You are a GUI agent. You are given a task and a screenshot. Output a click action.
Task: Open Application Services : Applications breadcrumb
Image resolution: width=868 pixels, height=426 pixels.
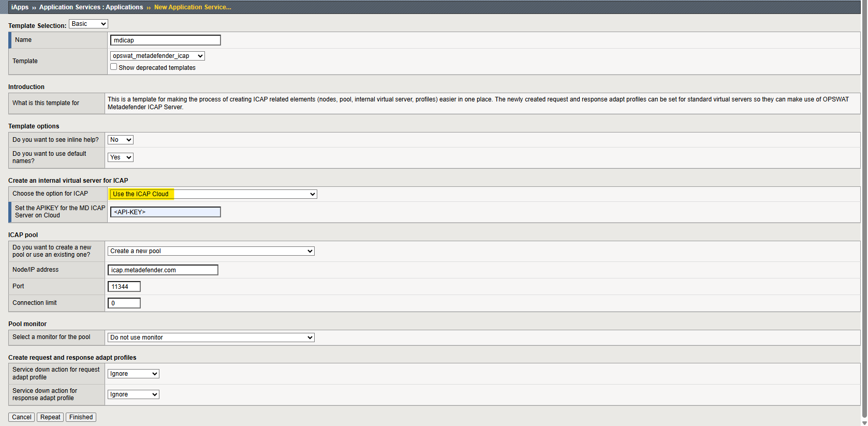pos(91,7)
